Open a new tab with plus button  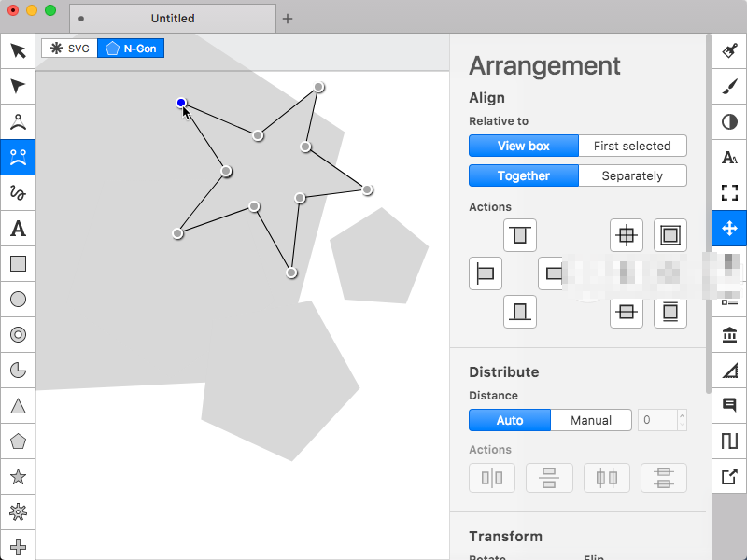(x=288, y=19)
